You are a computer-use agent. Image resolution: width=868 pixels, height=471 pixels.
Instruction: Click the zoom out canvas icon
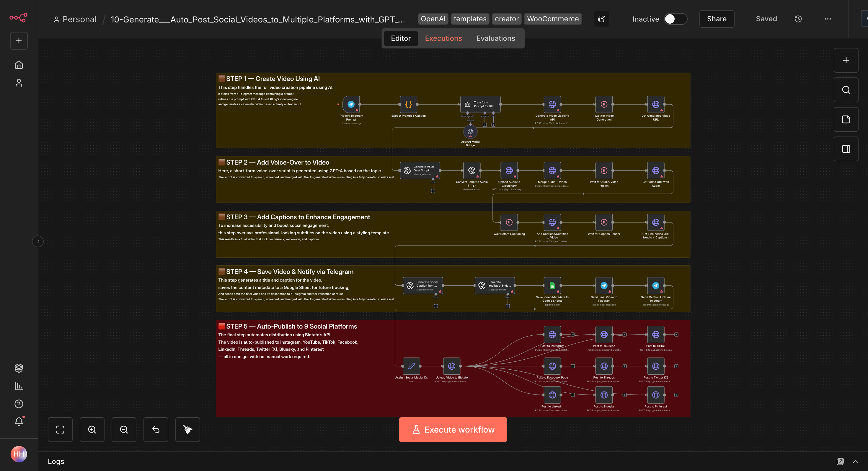(x=124, y=430)
